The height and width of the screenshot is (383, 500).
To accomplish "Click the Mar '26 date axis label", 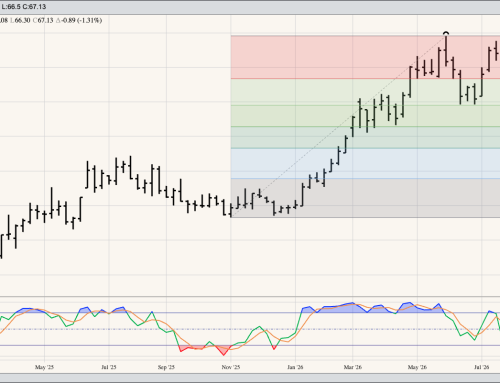I will [x=353, y=367].
